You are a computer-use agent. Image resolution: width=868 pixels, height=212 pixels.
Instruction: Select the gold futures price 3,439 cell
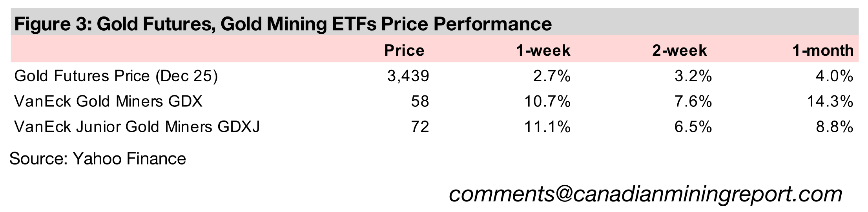[408, 76]
